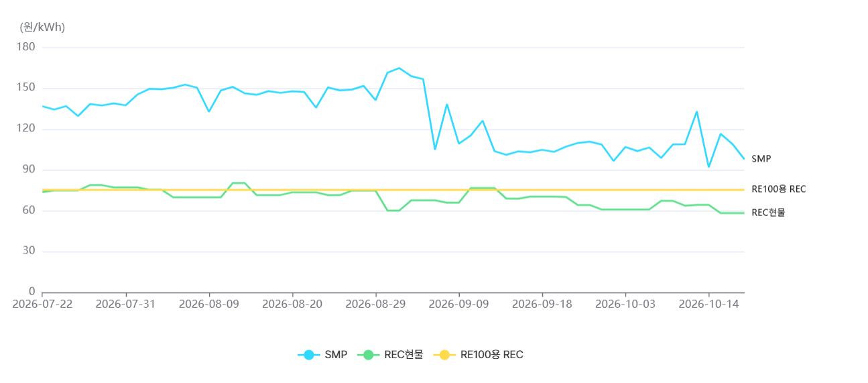Click the SMP label at line end

coord(761,159)
